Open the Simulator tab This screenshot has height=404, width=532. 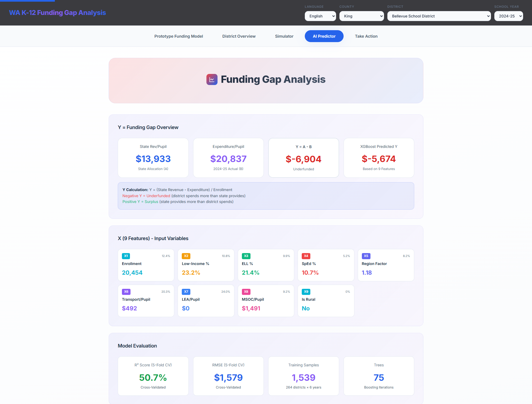tap(284, 36)
